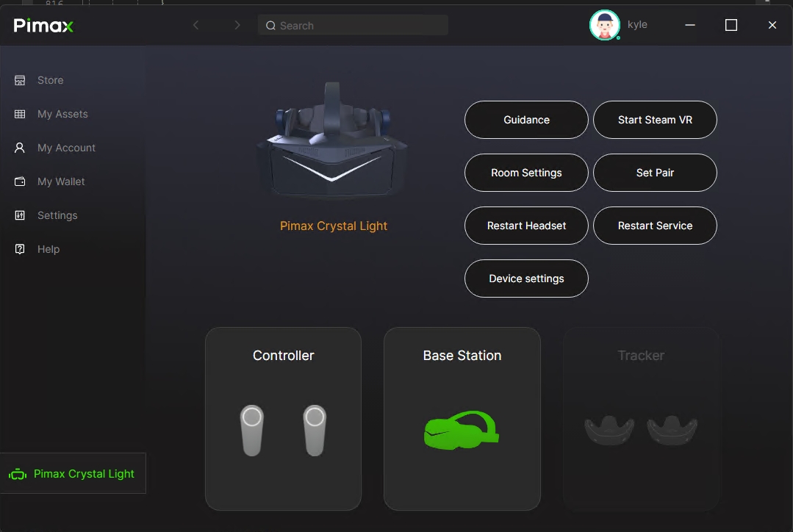Click the Set Pair button
The width and height of the screenshot is (793, 532).
click(655, 173)
